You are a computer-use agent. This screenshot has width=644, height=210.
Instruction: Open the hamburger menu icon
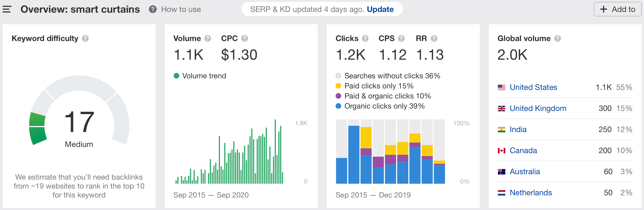pyautogui.click(x=7, y=9)
